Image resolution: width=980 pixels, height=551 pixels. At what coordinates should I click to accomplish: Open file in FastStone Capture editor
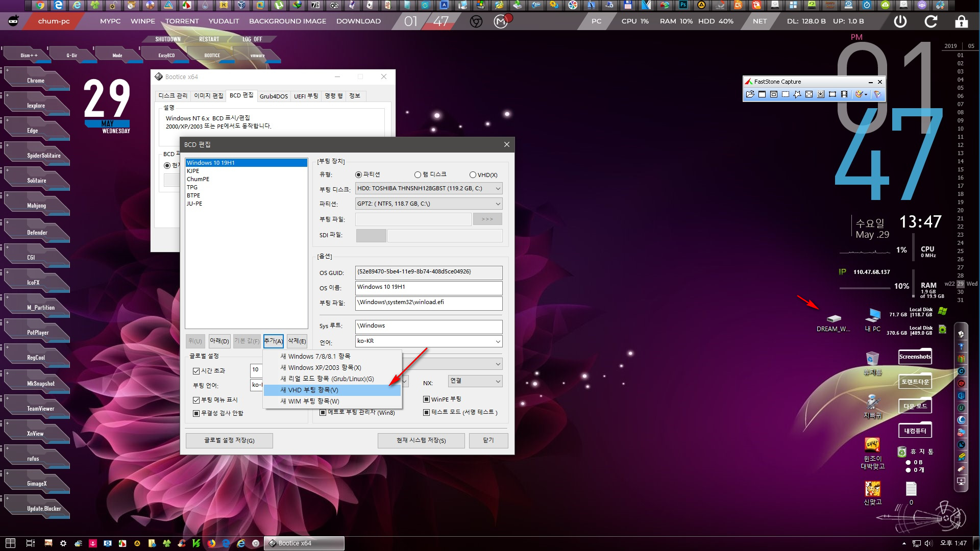click(x=750, y=94)
